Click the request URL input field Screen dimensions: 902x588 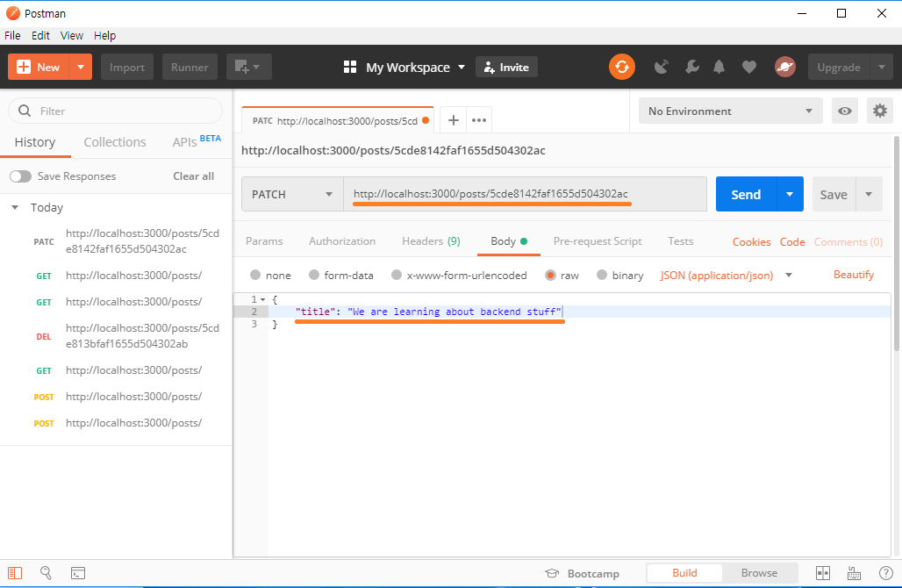[x=525, y=195]
